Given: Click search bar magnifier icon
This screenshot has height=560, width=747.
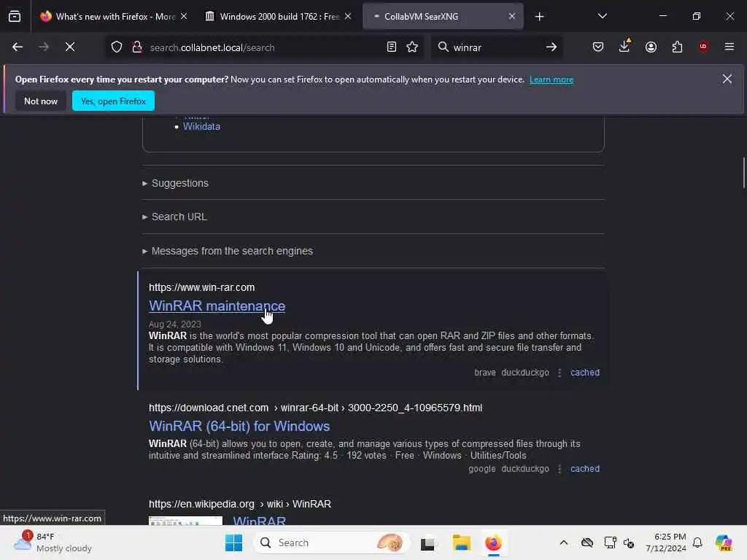Looking at the screenshot, I should coord(443,47).
